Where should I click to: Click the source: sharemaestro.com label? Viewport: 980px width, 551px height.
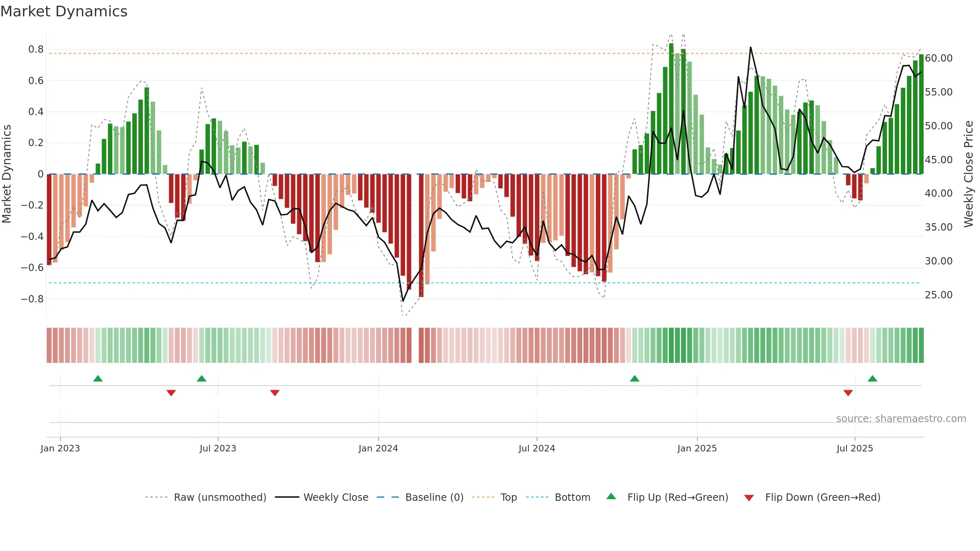pyautogui.click(x=901, y=418)
